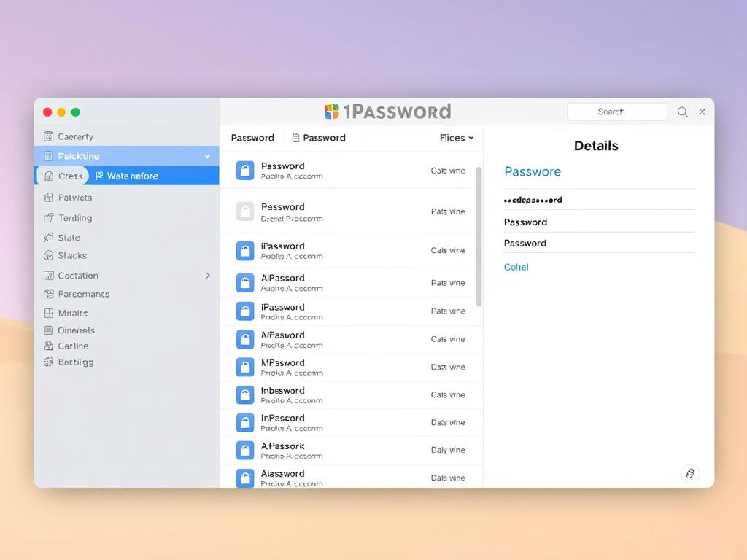This screenshot has width=747, height=560.
Task: Click the Batbiigg gear icon
Action: click(x=48, y=362)
